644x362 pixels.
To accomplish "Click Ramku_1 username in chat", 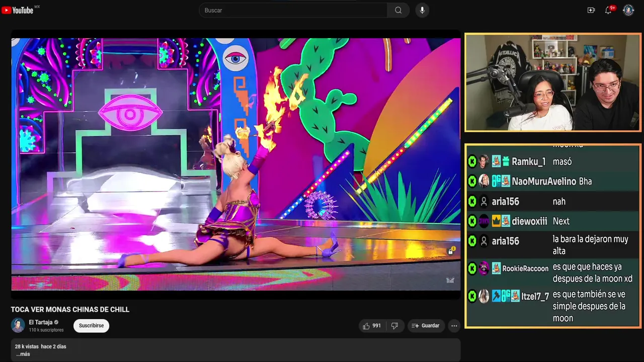I will tap(528, 162).
